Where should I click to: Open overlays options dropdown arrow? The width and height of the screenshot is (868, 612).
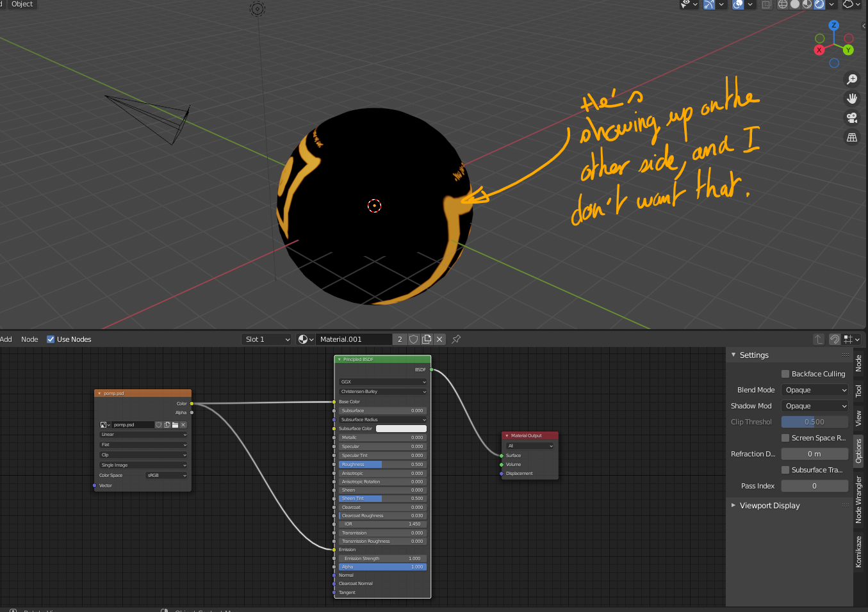750,4
